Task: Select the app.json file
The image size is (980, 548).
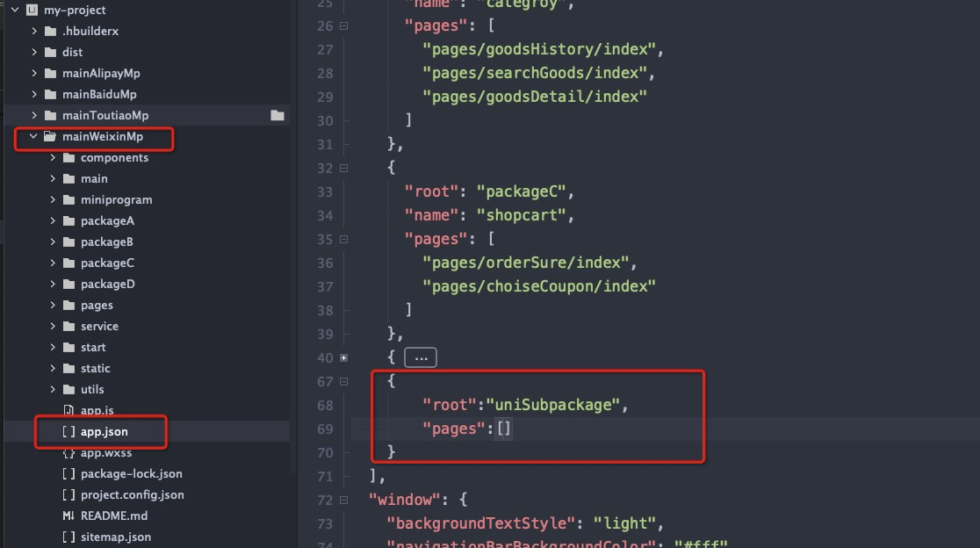Action: (104, 431)
